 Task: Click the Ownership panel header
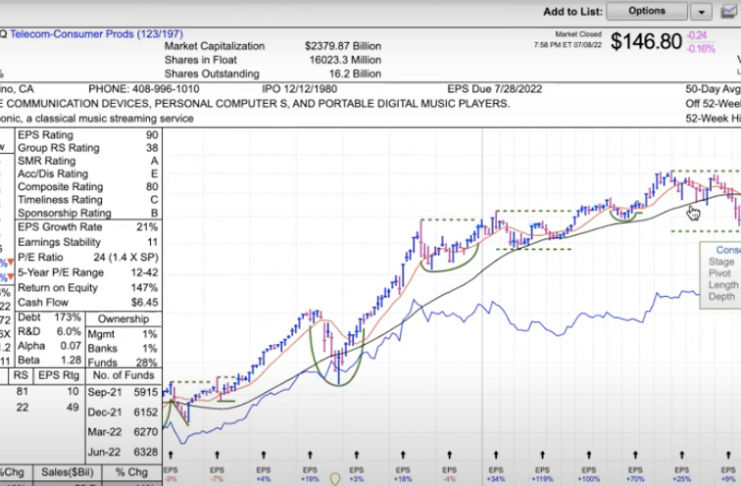(124, 319)
